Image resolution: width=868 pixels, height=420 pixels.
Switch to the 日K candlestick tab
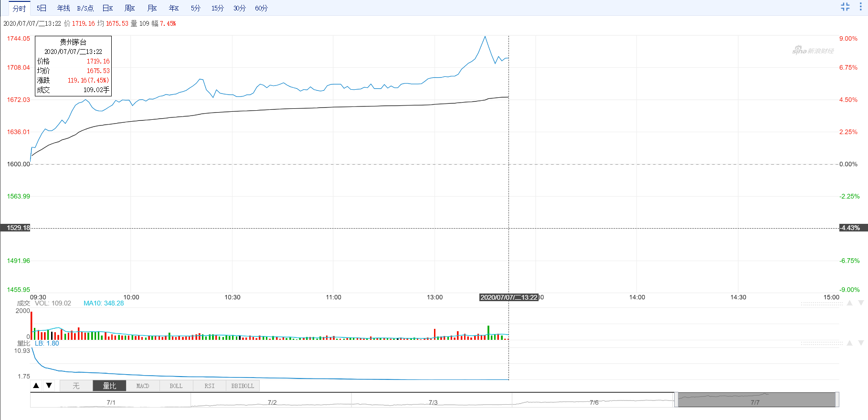coord(108,8)
